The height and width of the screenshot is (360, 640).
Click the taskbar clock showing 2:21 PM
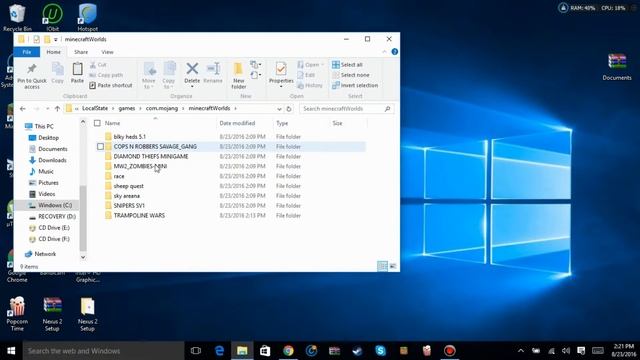(624, 350)
